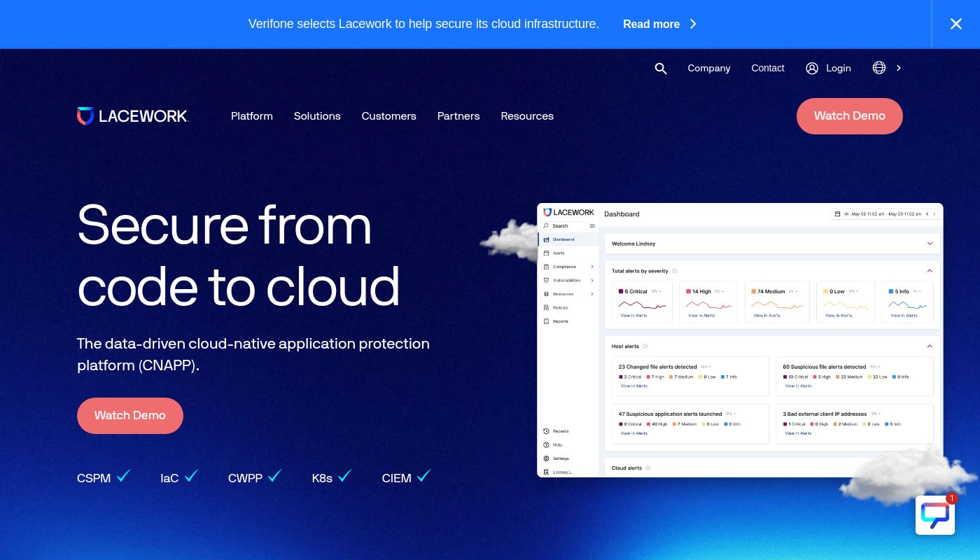
Task: Collapse the Host alerts section
Action: click(930, 346)
